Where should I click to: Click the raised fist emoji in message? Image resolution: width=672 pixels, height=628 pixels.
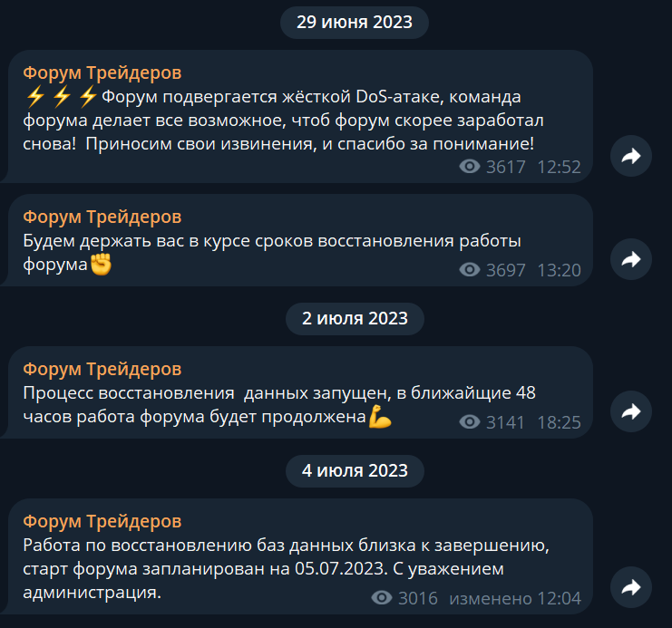coord(101,265)
